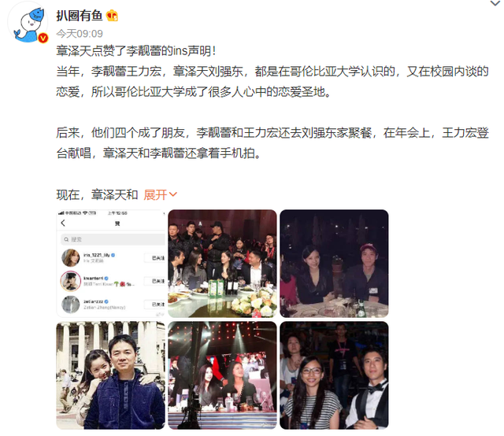Click back arrow in Instagram likes screenshot
The image size is (504, 436).
(63, 223)
